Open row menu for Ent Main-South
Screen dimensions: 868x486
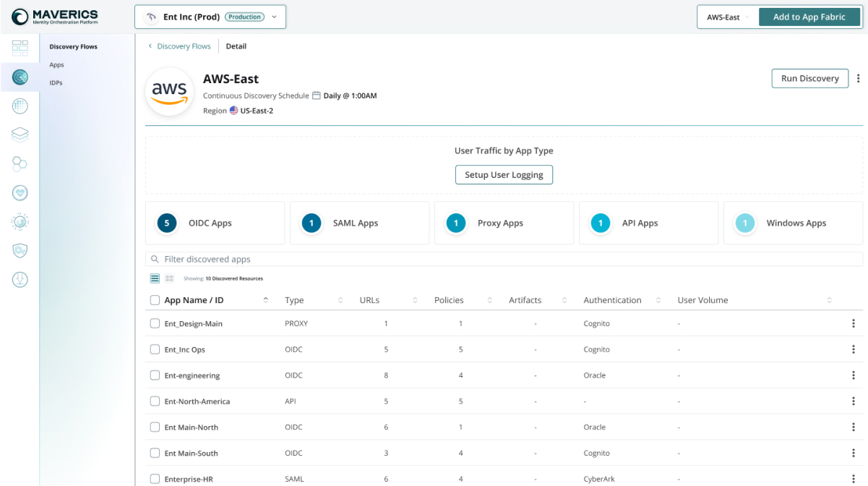pos(854,453)
